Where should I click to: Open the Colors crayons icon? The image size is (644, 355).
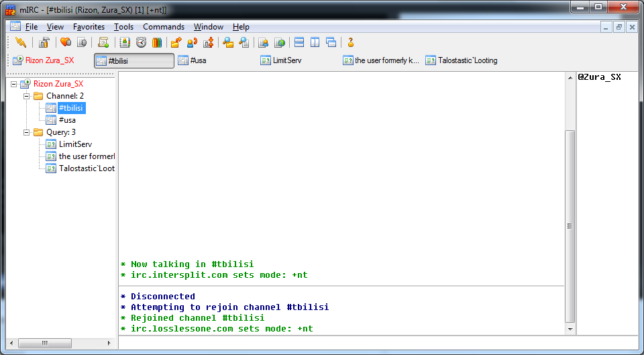pos(157,42)
